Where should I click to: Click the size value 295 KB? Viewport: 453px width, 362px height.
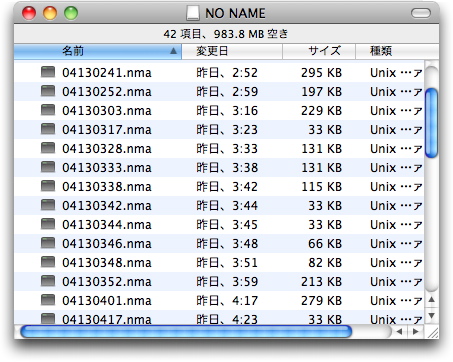point(322,73)
